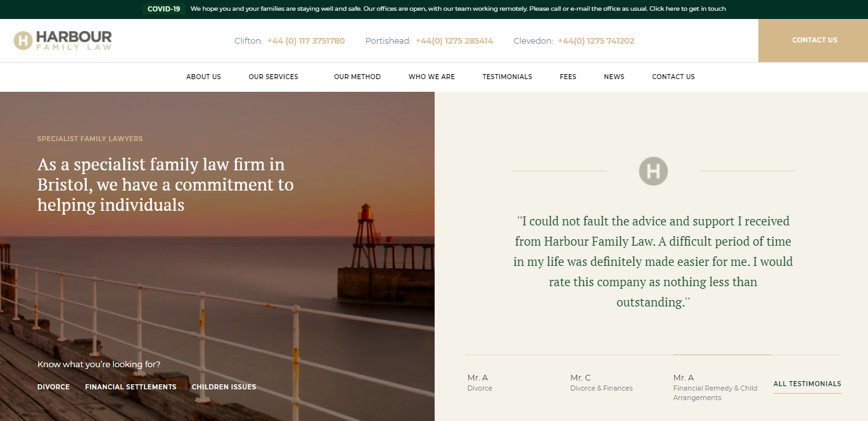The height and width of the screenshot is (421, 868).
Task: Click the Specialist Family Lawyers label
Action: [x=90, y=139]
